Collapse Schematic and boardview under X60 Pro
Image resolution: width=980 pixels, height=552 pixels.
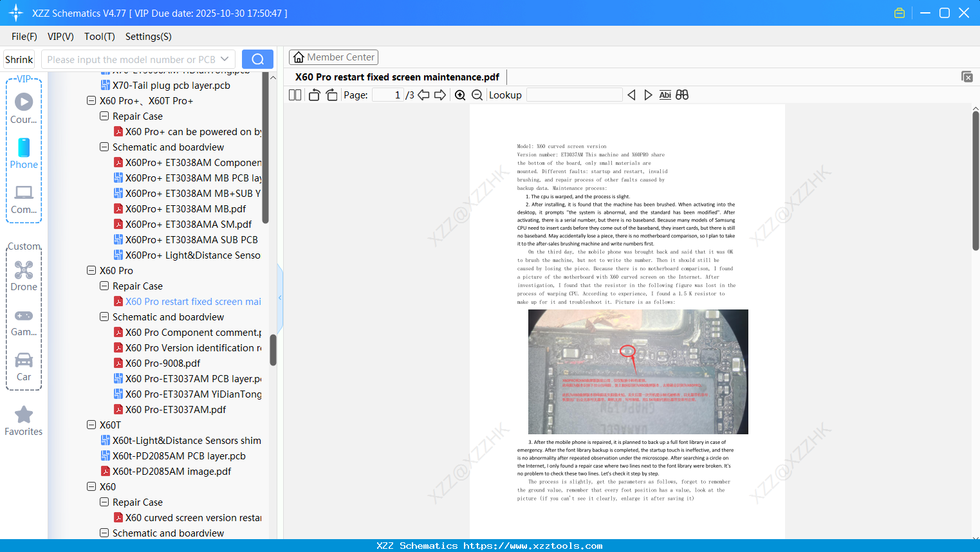click(x=104, y=317)
